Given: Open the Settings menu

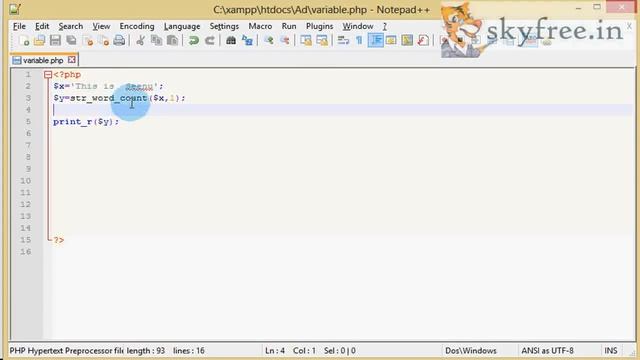Looking at the screenshot, I should 224,26.
